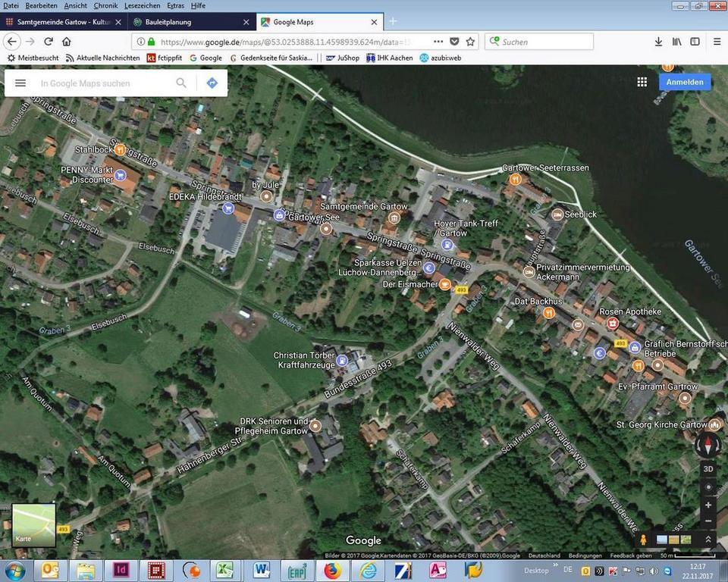
Task: Click the Ev. Pfarramt Gartow pin
Action: click(x=685, y=398)
